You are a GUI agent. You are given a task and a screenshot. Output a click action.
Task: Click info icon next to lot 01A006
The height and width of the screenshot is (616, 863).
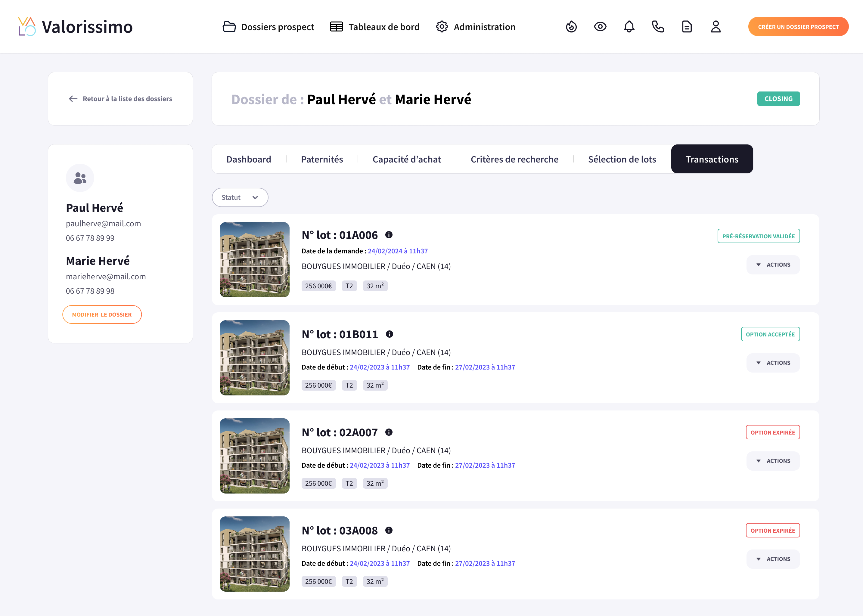[x=389, y=235]
